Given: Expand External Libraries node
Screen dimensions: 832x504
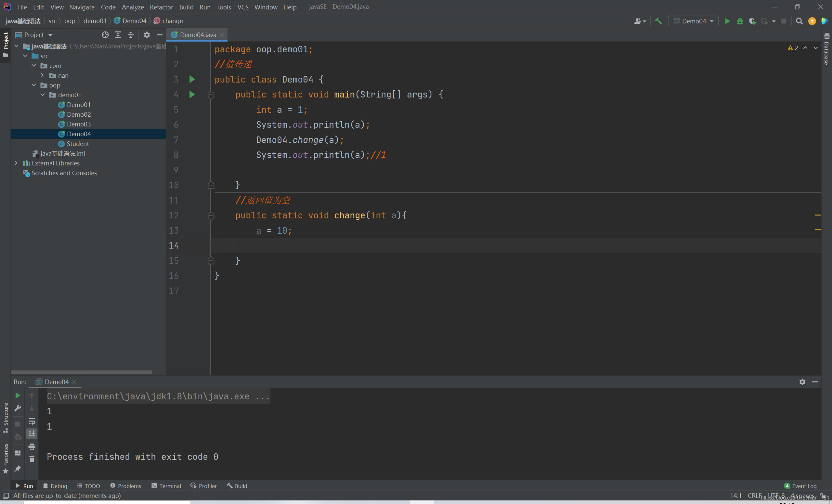Looking at the screenshot, I should click(x=16, y=163).
